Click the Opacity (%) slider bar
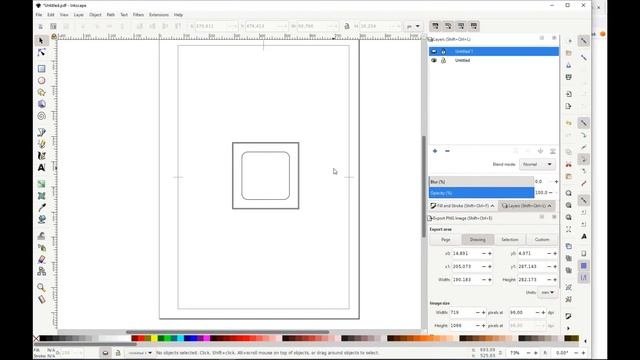This screenshot has width=640, height=360. [481, 193]
